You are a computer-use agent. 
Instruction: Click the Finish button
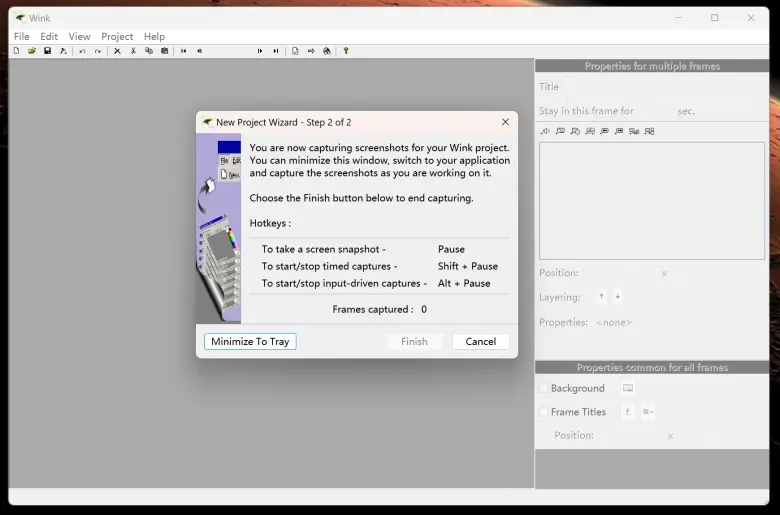tap(414, 341)
